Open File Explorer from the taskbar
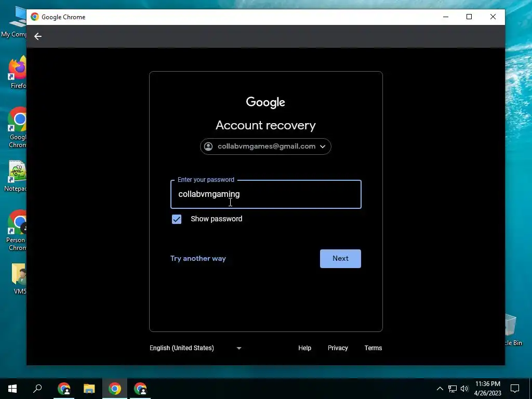Viewport: 532px width, 399px height. pyautogui.click(x=89, y=389)
